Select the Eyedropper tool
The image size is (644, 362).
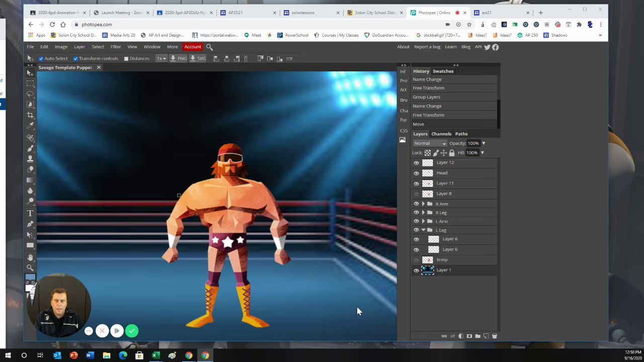tap(30, 126)
